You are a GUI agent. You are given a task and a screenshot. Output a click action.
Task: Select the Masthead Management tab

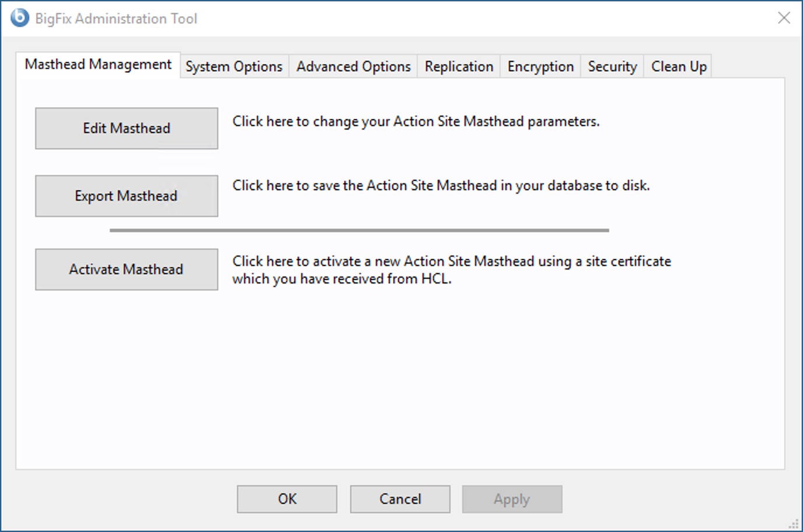click(98, 65)
